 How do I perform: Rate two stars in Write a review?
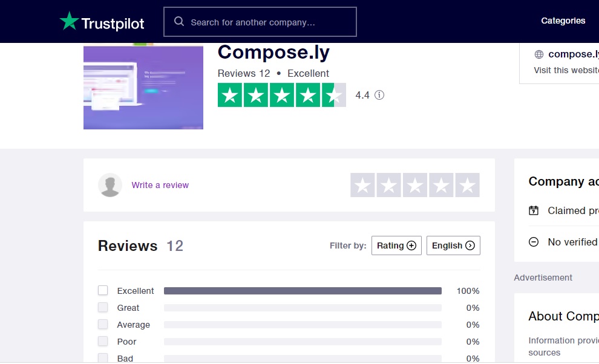(x=388, y=185)
